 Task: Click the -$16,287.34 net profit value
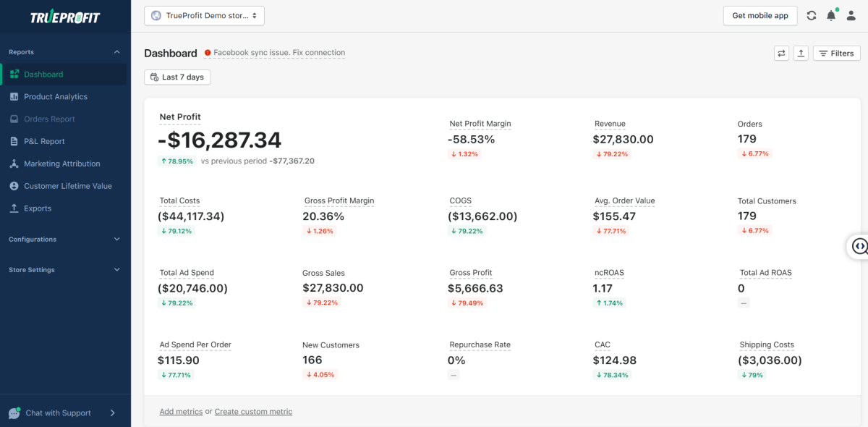pos(219,140)
